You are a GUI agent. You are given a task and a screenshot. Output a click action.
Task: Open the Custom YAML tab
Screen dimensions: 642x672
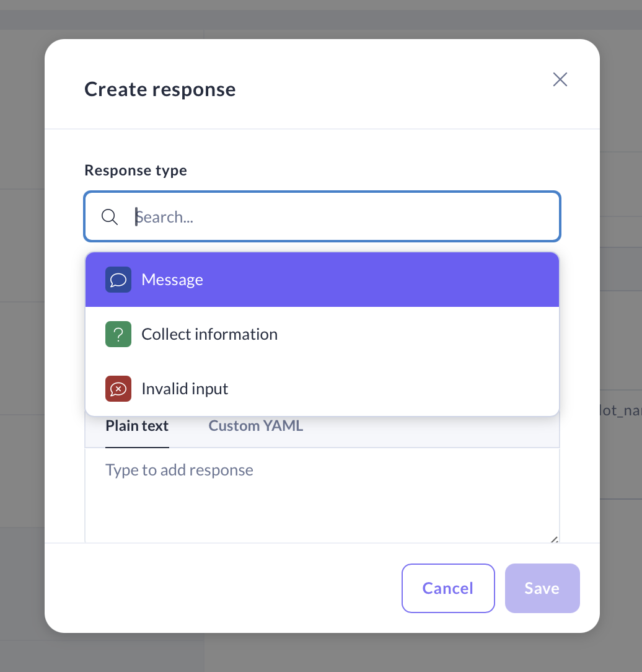255,426
